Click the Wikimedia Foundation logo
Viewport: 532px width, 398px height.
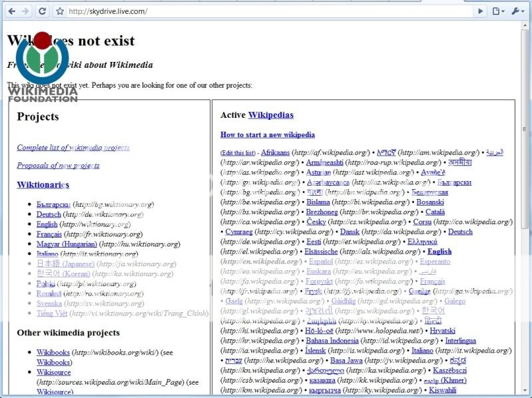[x=42, y=68]
